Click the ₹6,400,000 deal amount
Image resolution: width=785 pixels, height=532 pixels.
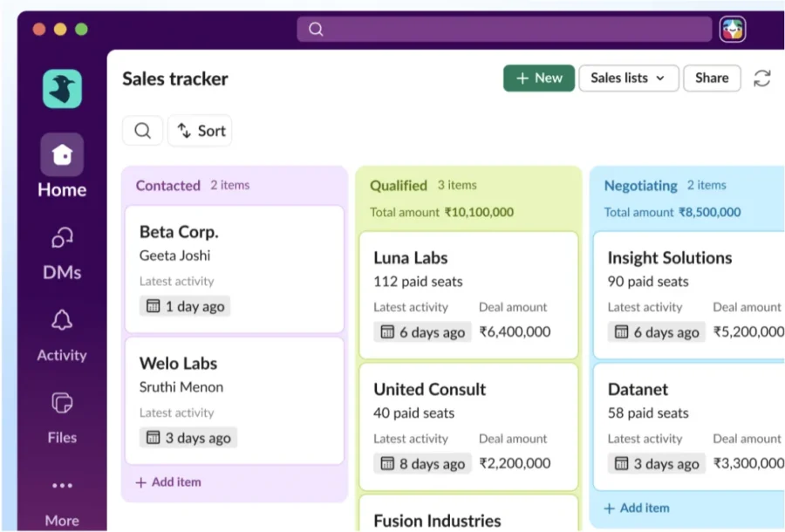(x=515, y=331)
